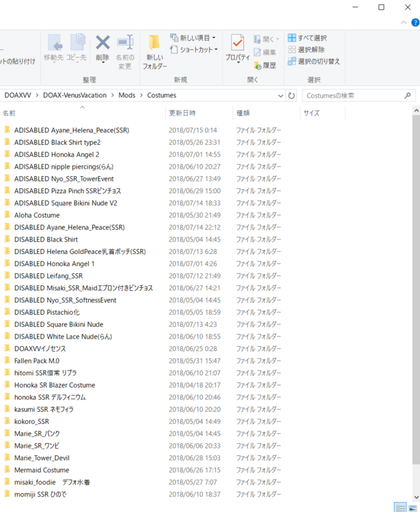The width and height of the screenshot is (420, 512).
Task: Click the Move to (移動先) icon
Action: click(54, 42)
